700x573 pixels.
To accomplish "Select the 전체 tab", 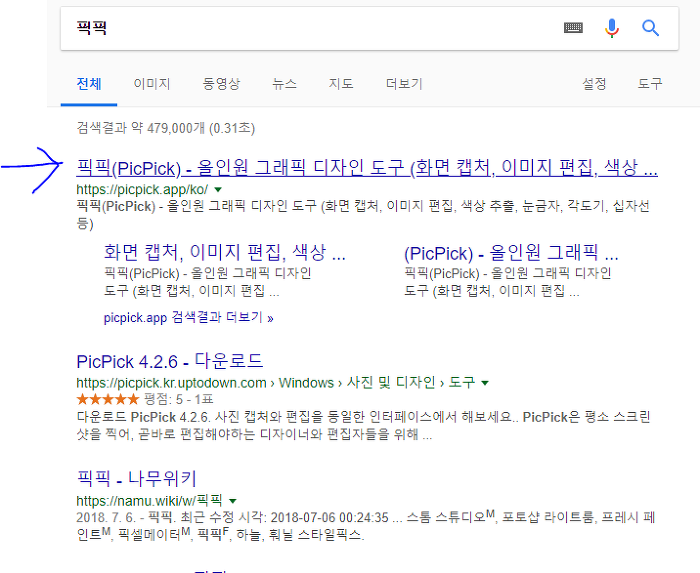I will (89, 84).
